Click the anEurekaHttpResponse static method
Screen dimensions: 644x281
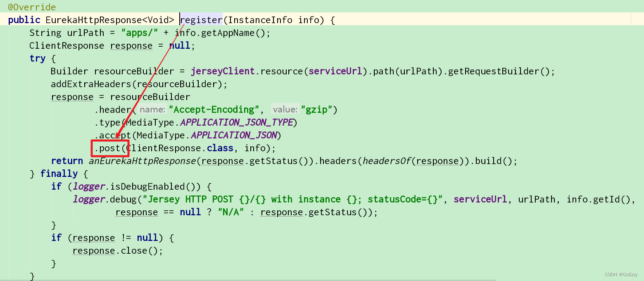click(x=142, y=161)
